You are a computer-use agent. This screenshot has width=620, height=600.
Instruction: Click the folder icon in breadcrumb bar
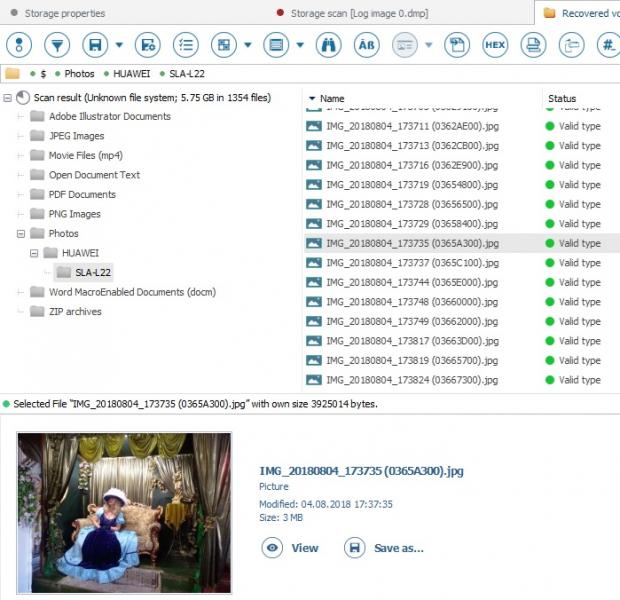tap(13, 74)
